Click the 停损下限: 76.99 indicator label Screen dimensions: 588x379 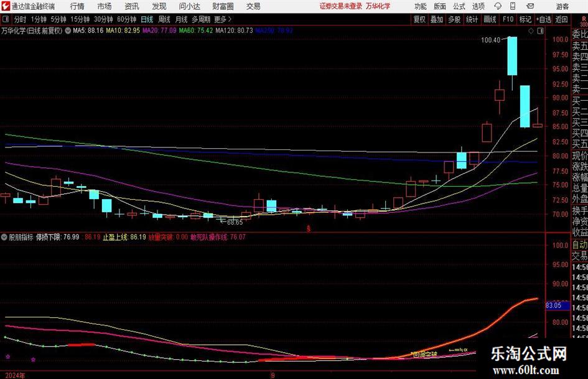[x=57, y=237]
